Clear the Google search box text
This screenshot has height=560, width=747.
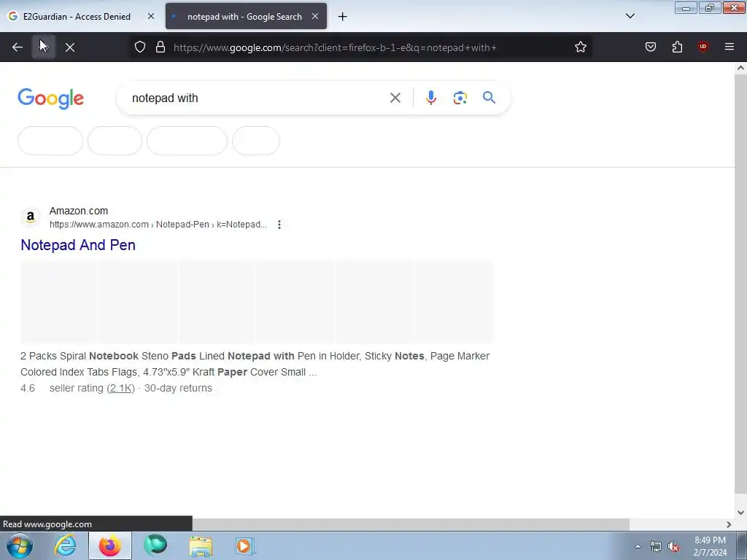pyautogui.click(x=395, y=98)
